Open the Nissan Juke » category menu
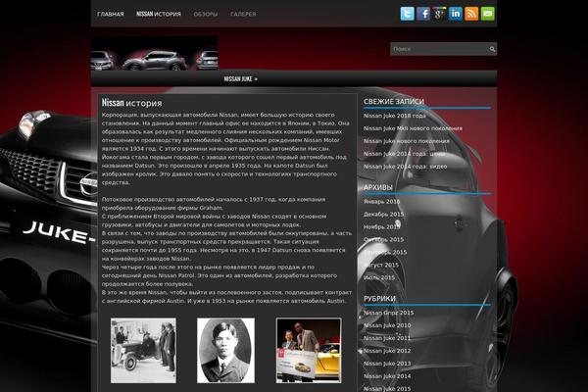This screenshot has height=392, width=588. [240, 79]
